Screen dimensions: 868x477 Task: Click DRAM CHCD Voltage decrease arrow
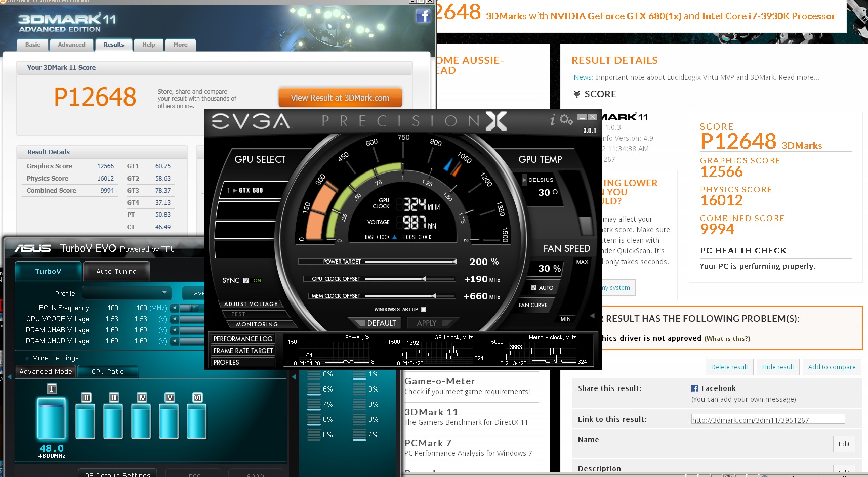[174, 341]
